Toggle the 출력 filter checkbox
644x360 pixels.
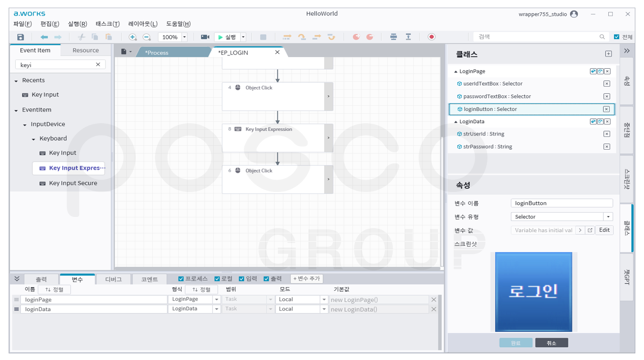tap(266, 279)
